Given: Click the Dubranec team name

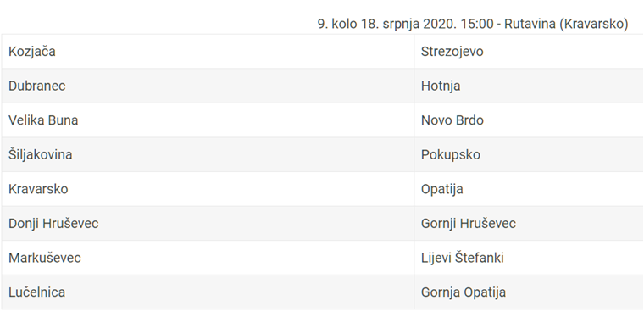Looking at the screenshot, I should 37,86.
